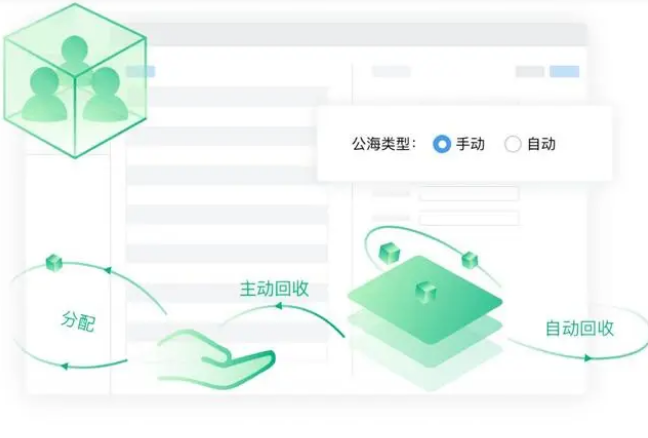The image size is (648, 438).
Task: Select the 自动 radio button
Action: [513, 144]
